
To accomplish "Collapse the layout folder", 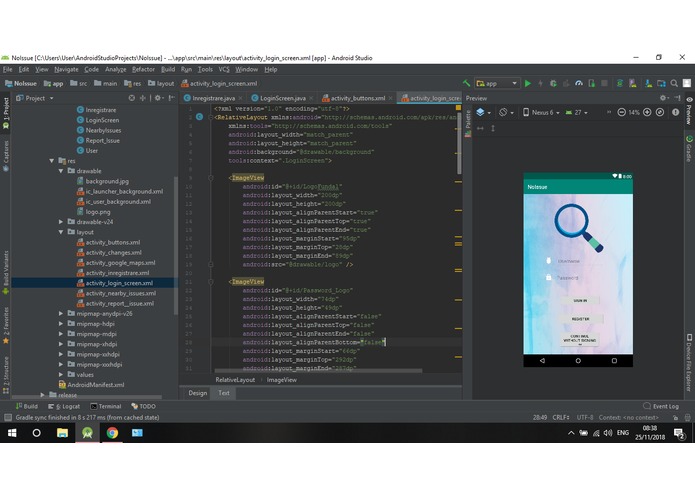I will (x=61, y=232).
